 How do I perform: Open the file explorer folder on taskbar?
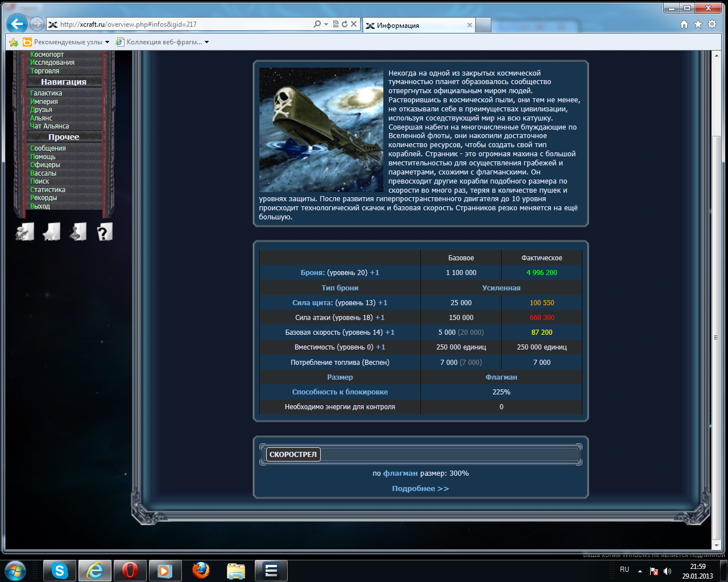[235, 571]
